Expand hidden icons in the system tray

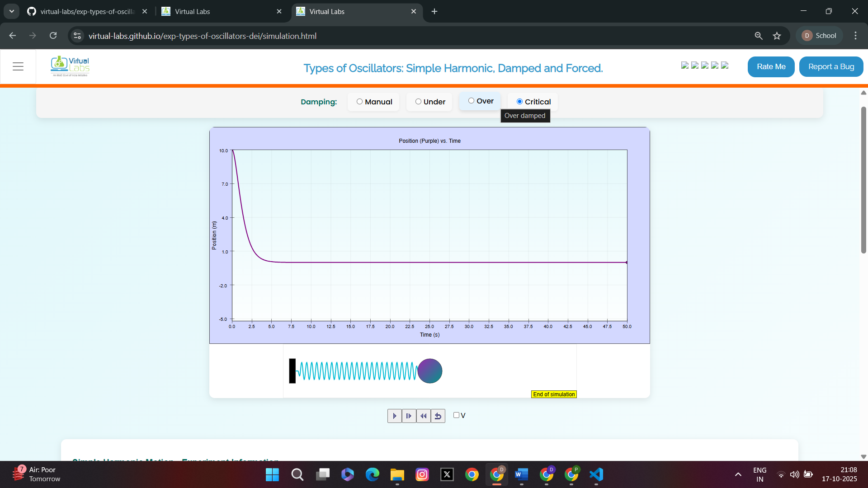coord(738,474)
